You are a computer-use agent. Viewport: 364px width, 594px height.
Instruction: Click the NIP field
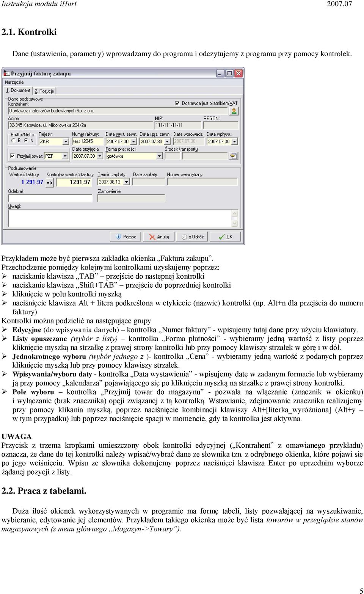tap(178, 125)
